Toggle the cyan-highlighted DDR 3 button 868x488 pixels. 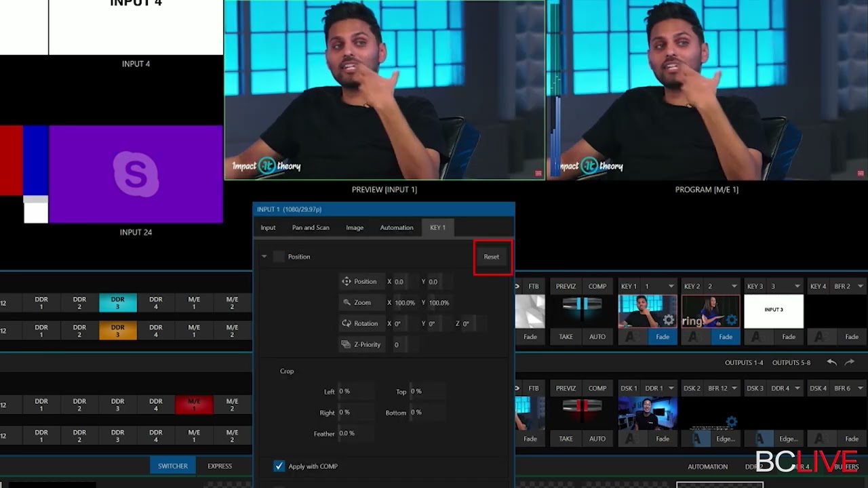click(x=118, y=303)
